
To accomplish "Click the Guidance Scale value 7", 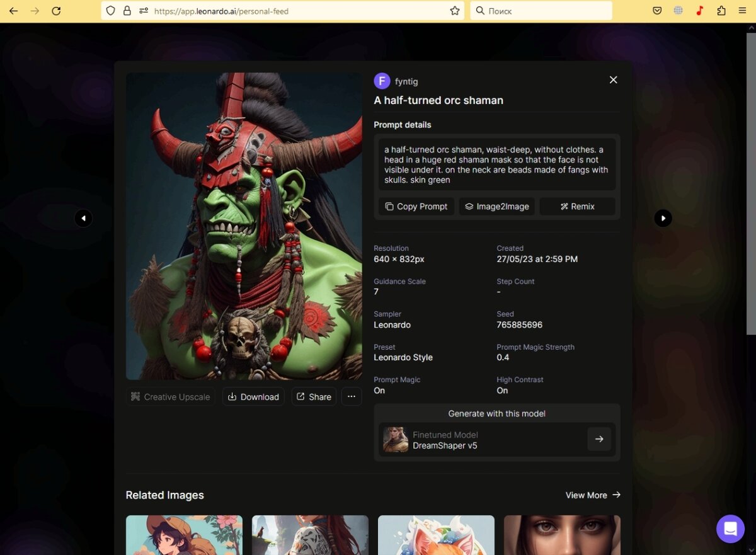I will point(376,292).
